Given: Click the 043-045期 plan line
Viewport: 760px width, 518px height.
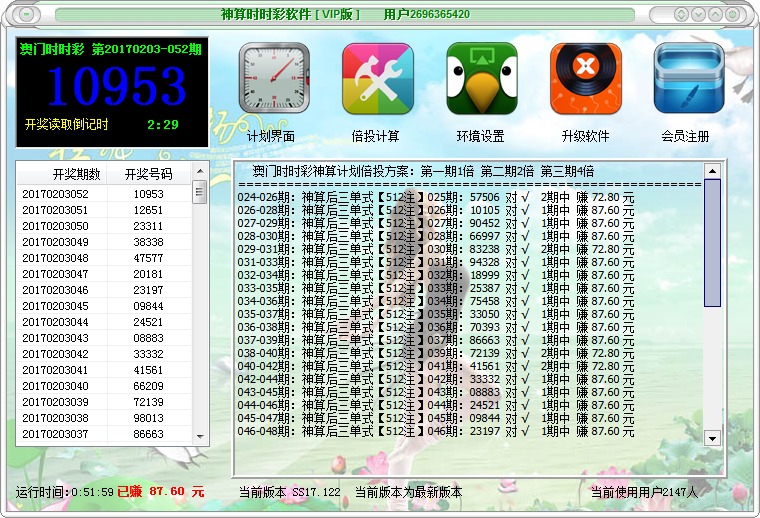Looking at the screenshot, I should click(436, 392).
